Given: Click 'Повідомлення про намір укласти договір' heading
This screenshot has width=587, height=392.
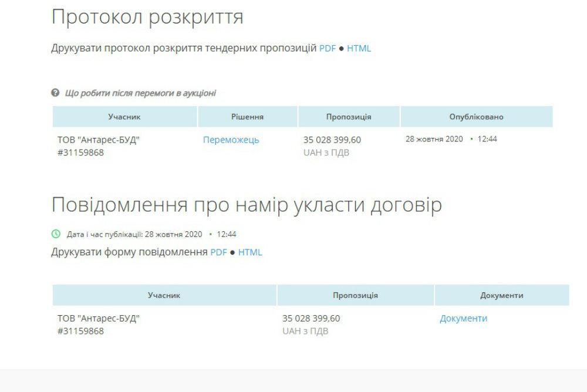Looking at the screenshot, I should tap(247, 205).
